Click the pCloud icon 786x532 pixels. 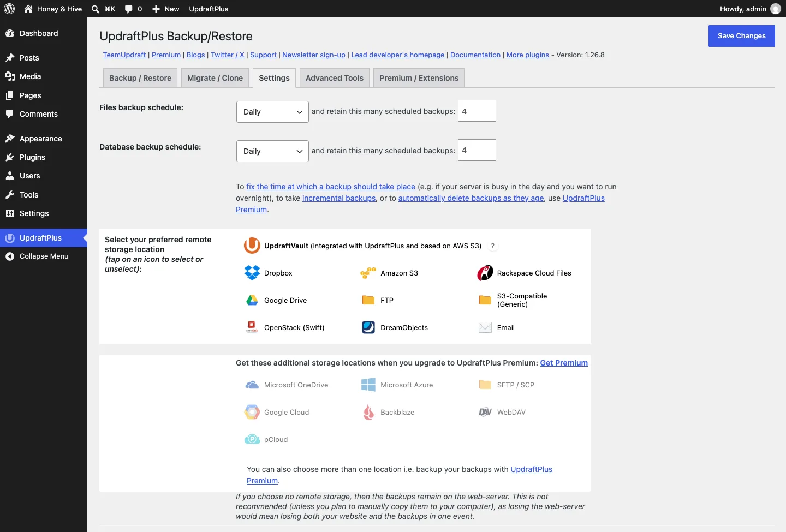click(x=252, y=439)
